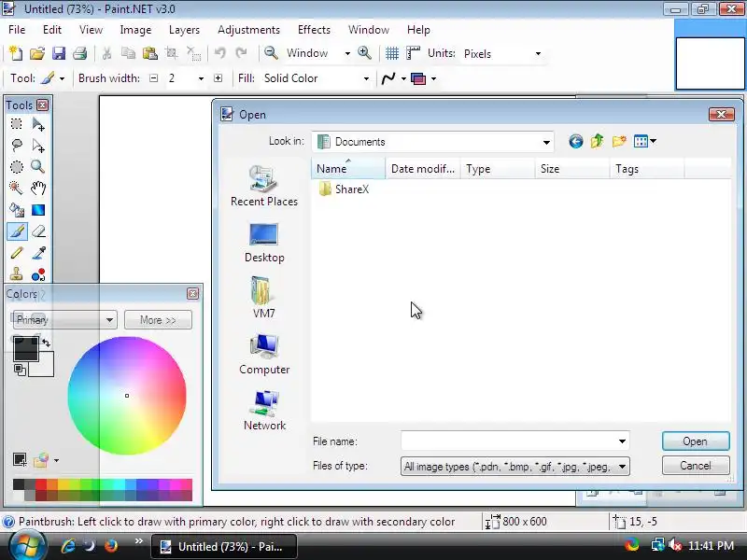Open the Image menu
The image size is (747, 560).
click(135, 30)
